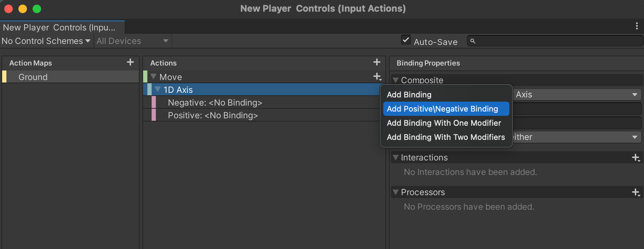Click the plus icon next to Interactions
The width and height of the screenshot is (644, 249).
635,157
